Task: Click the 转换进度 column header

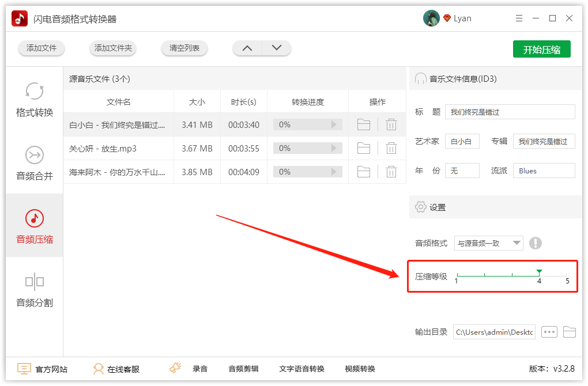Action: coord(307,101)
